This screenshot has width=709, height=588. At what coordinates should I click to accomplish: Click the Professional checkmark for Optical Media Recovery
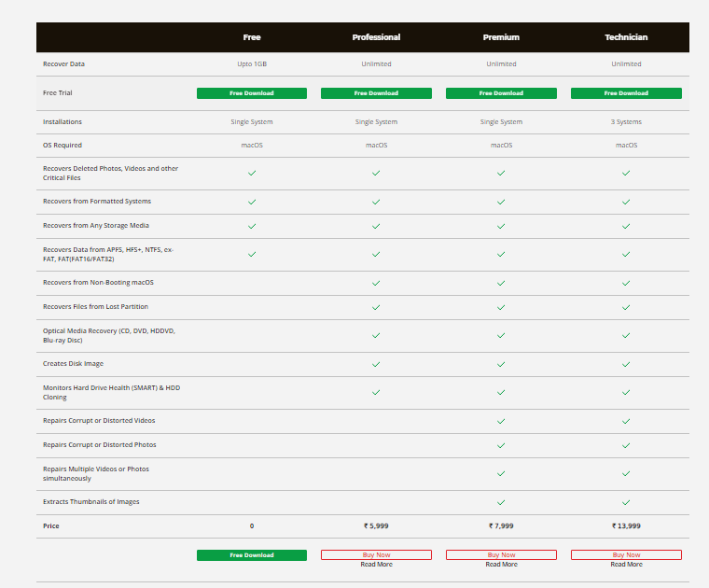(376, 336)
